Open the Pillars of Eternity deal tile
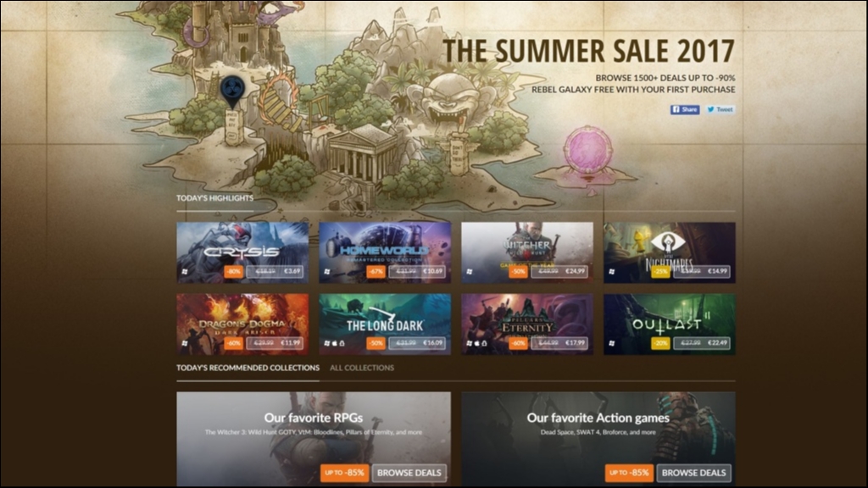 (x=527, y=324)
